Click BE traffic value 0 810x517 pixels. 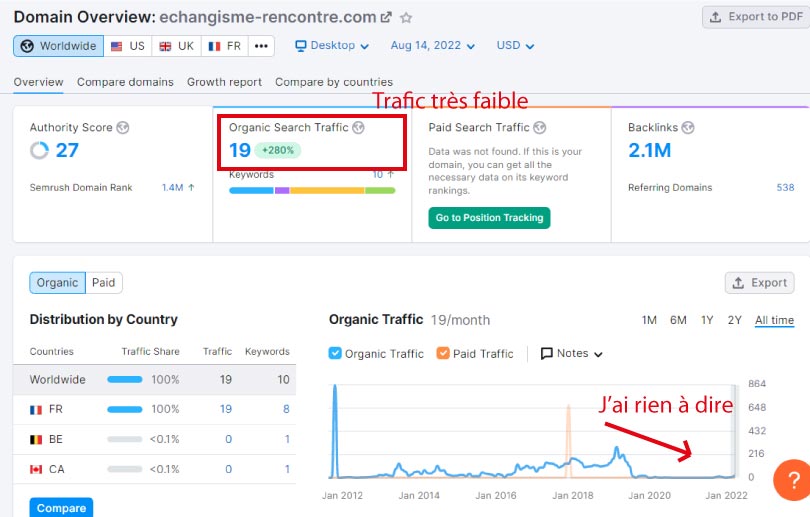click(x=228, y=440)
